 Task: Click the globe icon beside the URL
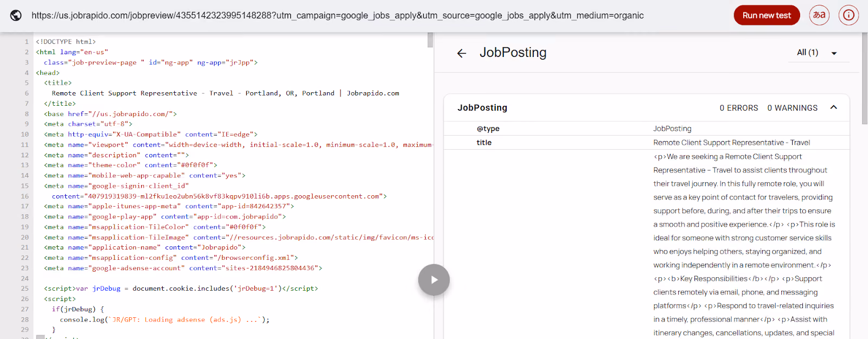pyautogui.click(x=16, y=15)
